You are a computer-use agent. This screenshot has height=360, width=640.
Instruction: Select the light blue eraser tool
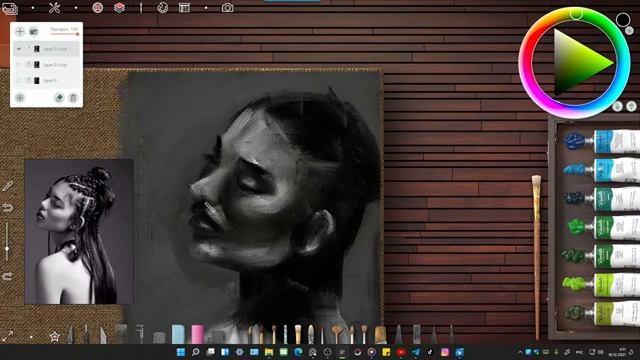tap(178, 334)
